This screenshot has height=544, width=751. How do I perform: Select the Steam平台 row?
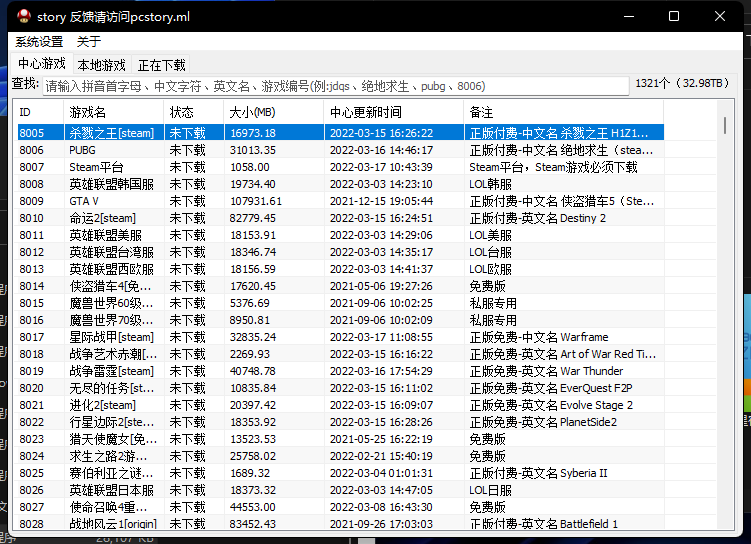(341, 167)
